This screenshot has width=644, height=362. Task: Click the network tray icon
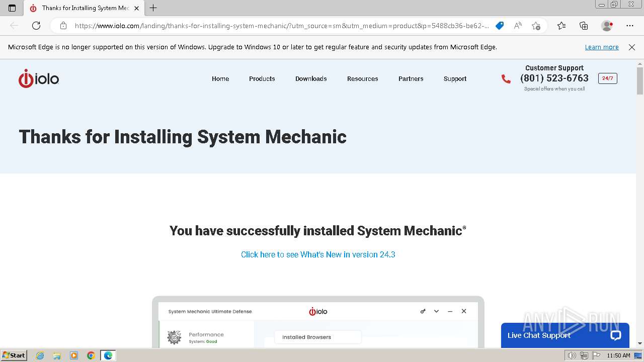[584, 355]
